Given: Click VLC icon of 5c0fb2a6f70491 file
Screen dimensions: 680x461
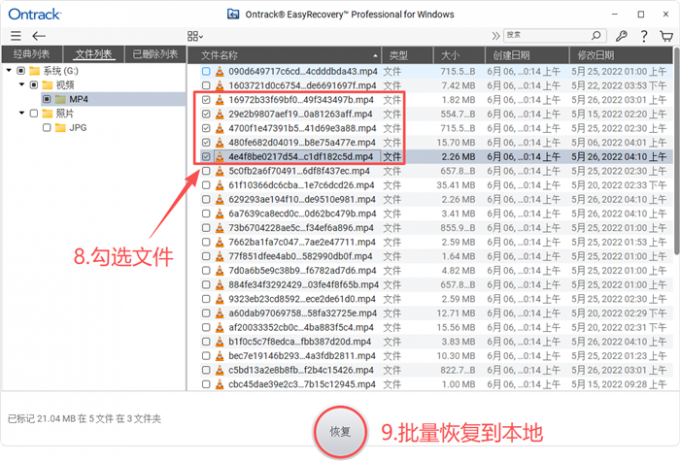Looking at the screenshot, I should [220, 171].
